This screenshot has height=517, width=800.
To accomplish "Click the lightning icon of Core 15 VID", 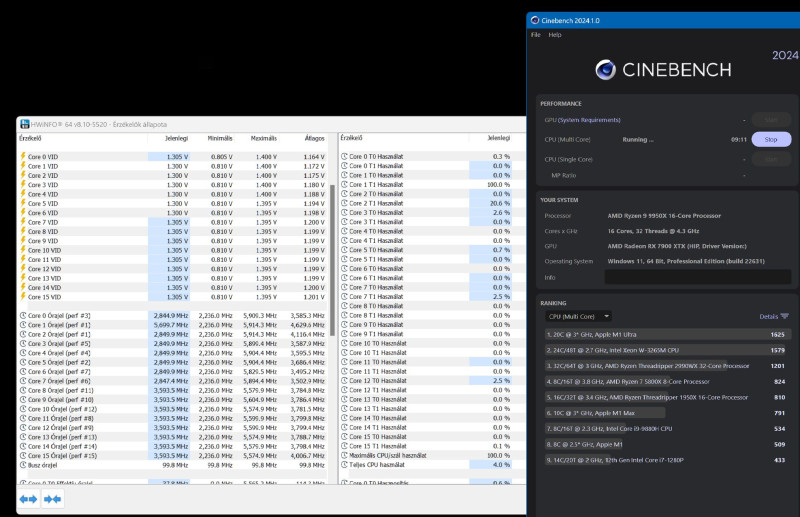I will point(23,297).
